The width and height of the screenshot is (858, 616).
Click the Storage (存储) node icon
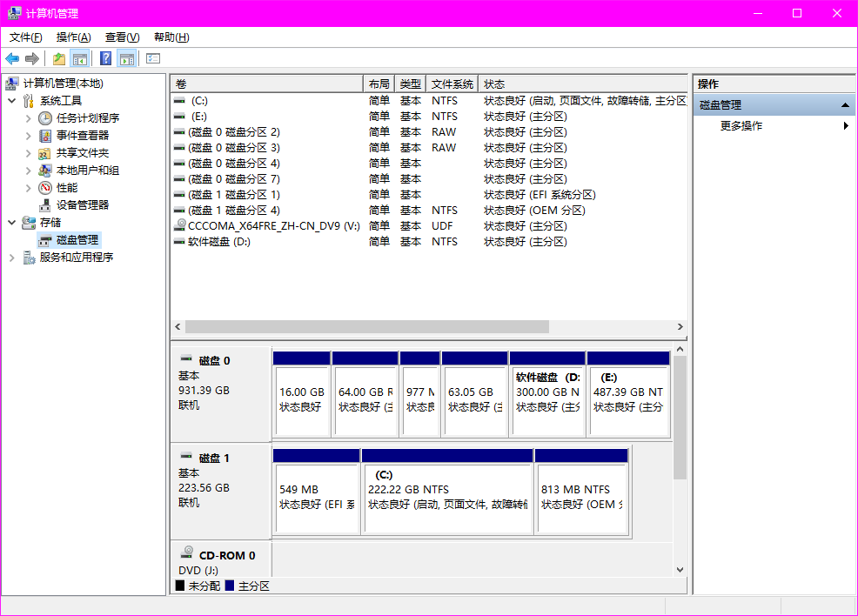pos(29,223)
